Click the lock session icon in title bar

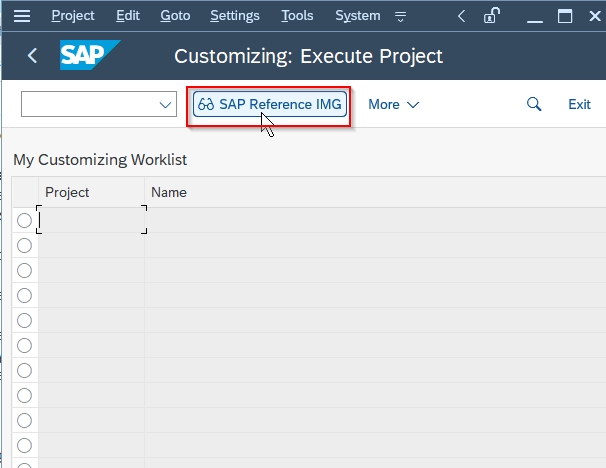pyautogui.click(x=492, y=16)
